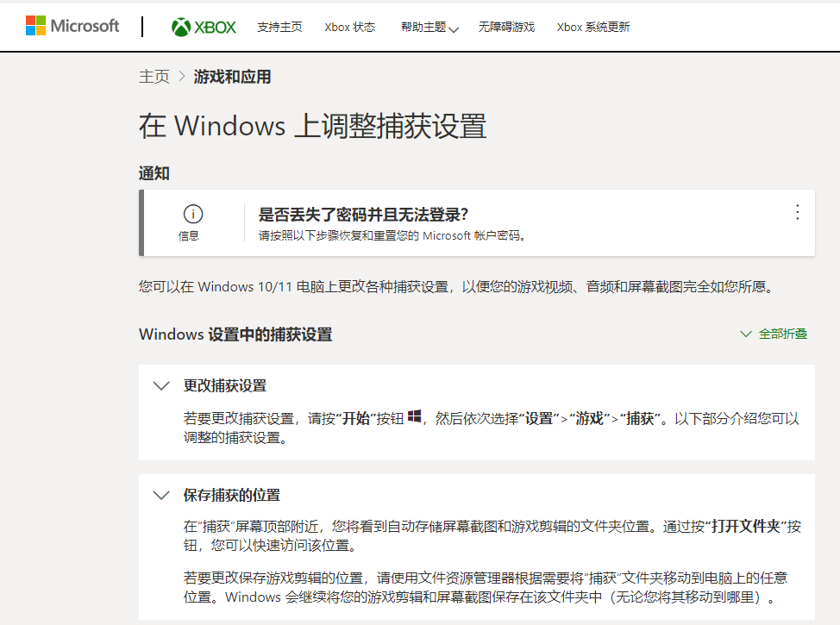Click 全部折叠 to collapse all sections
The width and height of the screenshot is (840, 625).
[774, 334]
